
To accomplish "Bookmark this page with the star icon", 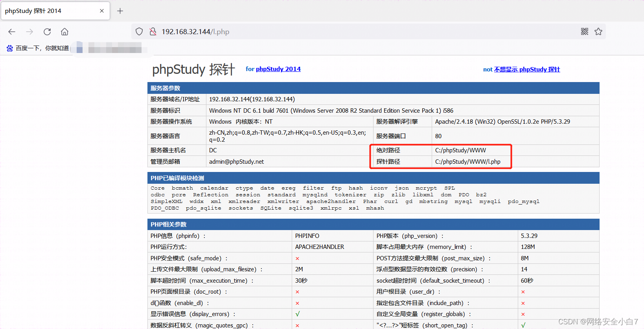I will [598, 31].
